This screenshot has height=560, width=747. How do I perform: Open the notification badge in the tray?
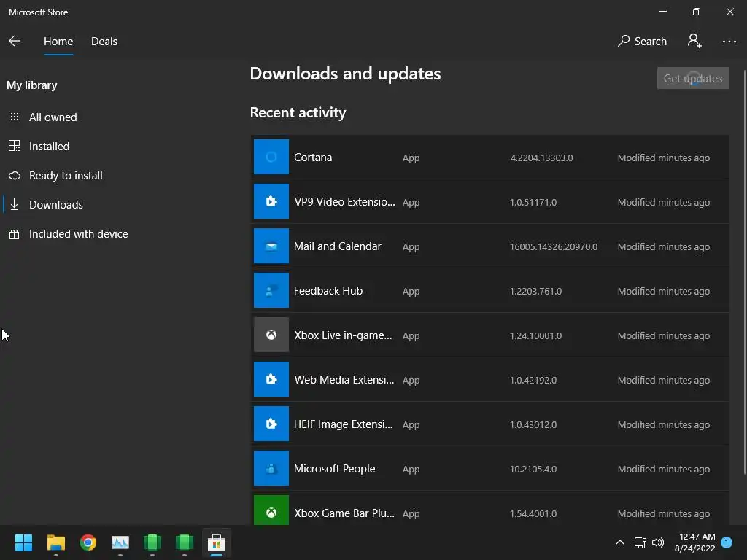tap(727, 542)
